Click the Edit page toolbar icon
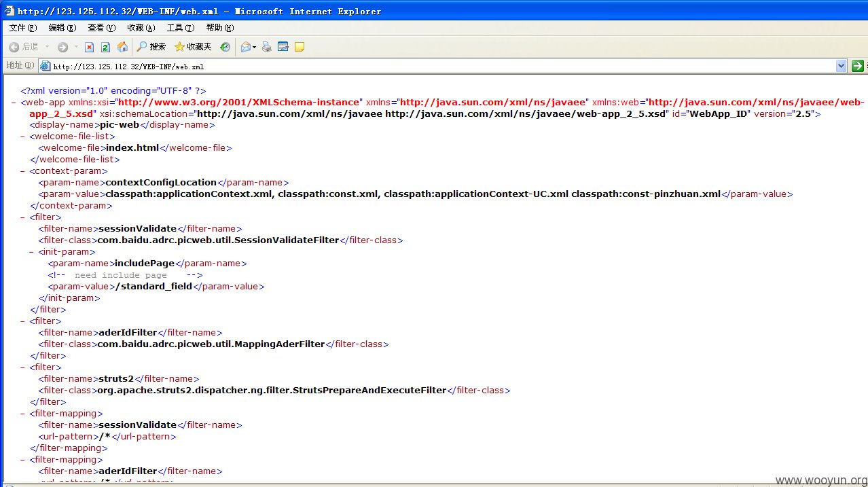 [x=283, y=47]
